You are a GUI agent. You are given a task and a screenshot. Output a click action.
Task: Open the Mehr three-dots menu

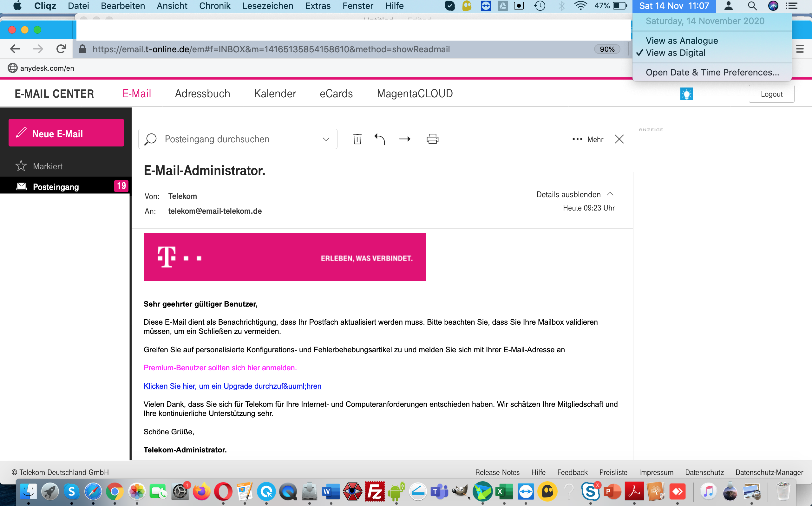point(588,139)
